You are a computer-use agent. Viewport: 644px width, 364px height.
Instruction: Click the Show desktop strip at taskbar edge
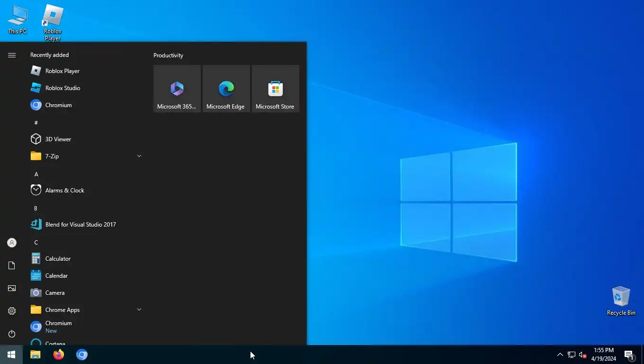pyautogui.click(x=642, y=355)
